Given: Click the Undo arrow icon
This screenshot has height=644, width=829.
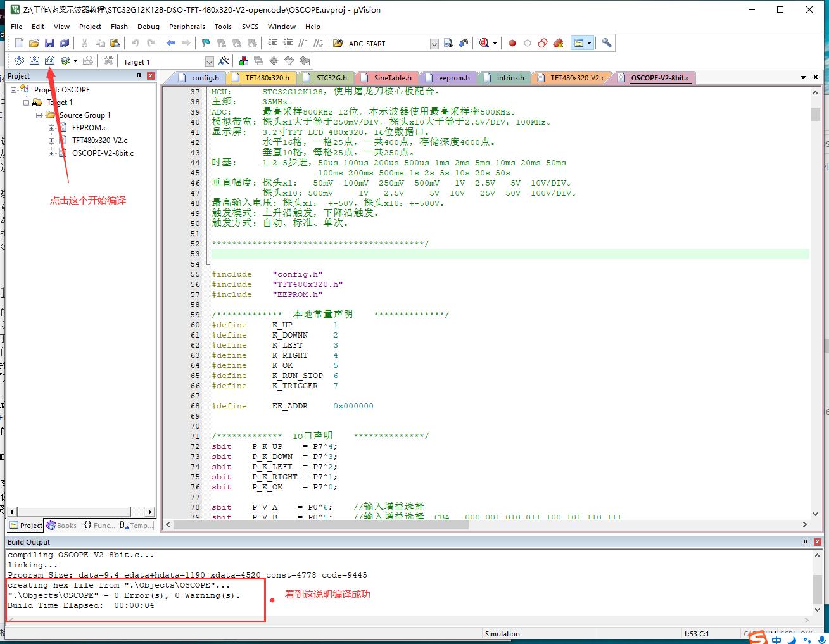Looking at the screenshot, I should coord(135,43).
